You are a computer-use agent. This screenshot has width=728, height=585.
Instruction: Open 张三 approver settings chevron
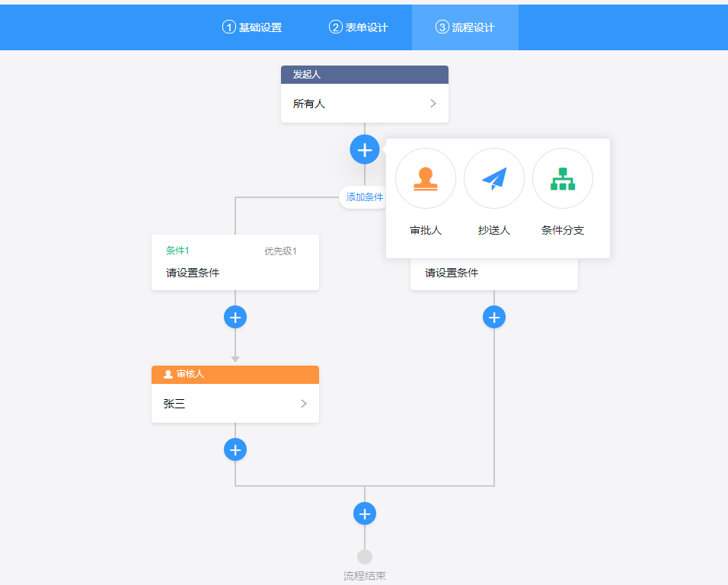pyautogui.click(x=303, y=404)
